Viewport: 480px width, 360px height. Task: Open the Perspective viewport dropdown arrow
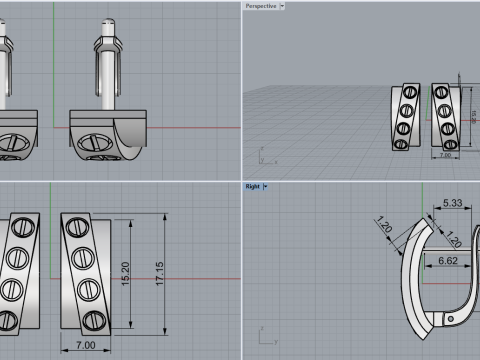pyautogui.click(x=282, y=6)
